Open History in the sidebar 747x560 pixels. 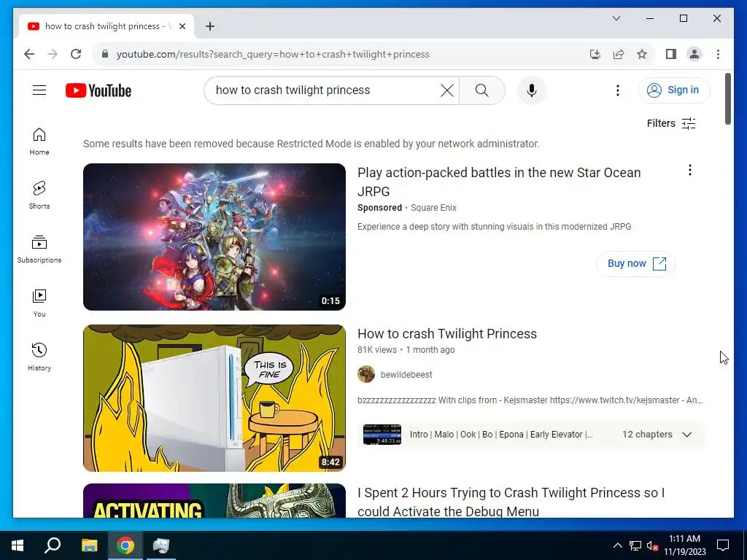coord(39,357)
